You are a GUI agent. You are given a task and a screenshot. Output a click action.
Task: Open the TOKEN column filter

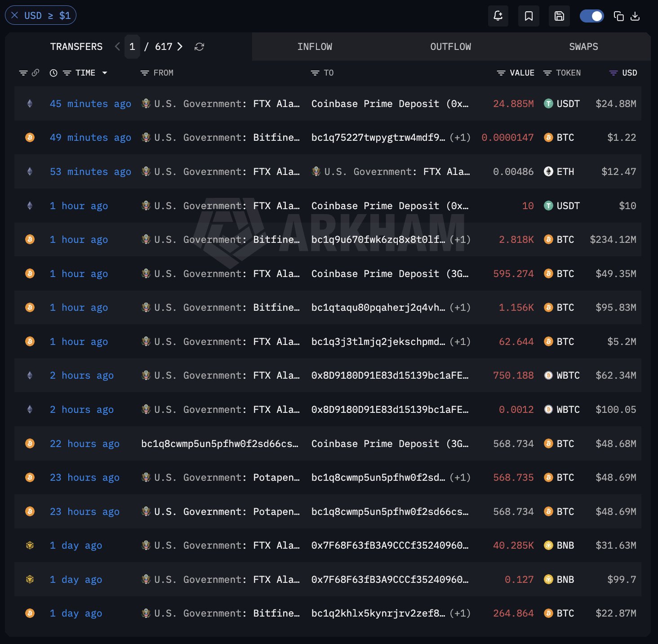547,73
